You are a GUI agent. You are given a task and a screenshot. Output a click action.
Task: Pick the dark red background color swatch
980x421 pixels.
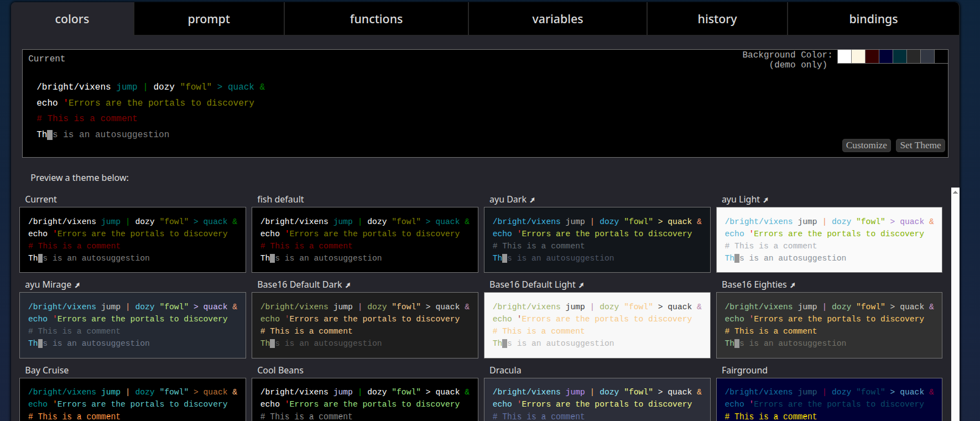872,56
